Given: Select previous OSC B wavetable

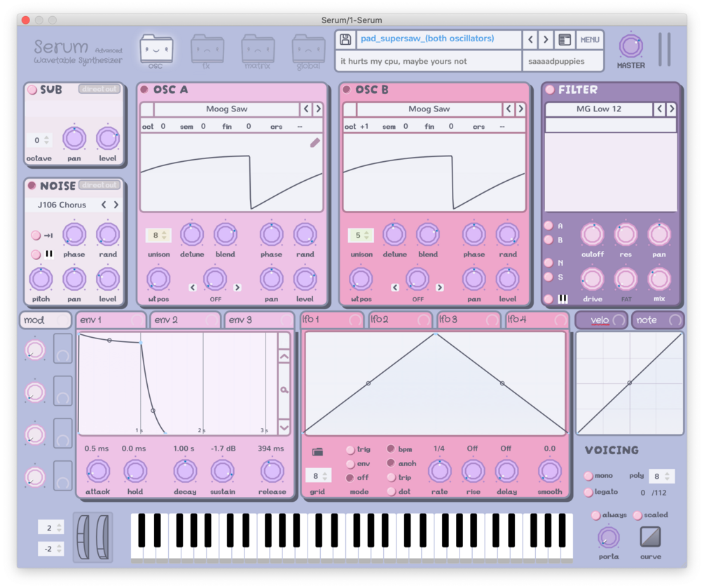Looking at the screenshot, I should pos(509,109).
